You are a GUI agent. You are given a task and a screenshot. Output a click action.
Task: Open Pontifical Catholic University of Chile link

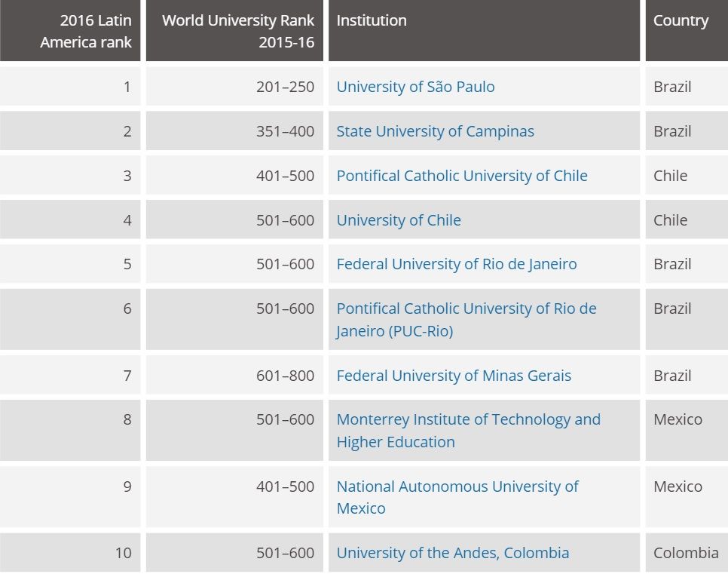coord(461,176)
